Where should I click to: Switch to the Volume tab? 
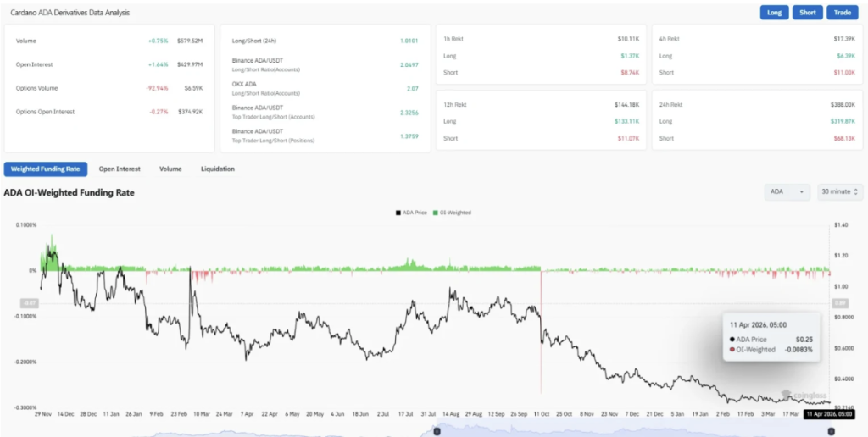(170, 169)
